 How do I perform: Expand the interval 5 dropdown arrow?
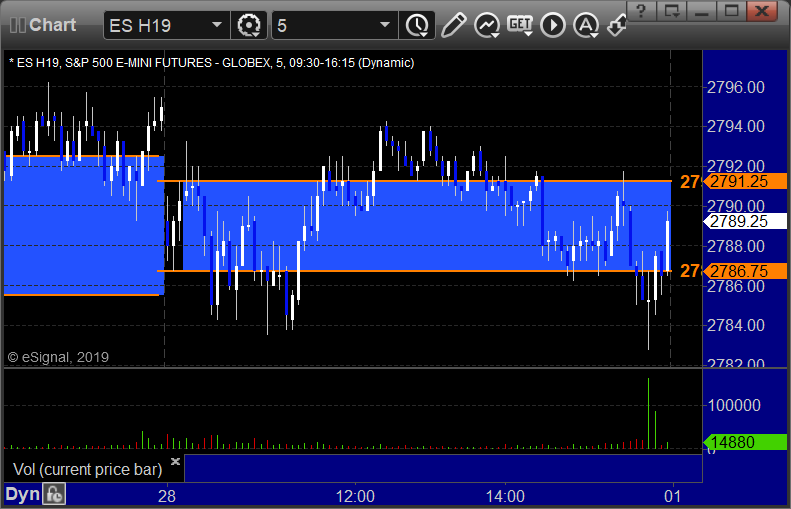click(384, 25)
